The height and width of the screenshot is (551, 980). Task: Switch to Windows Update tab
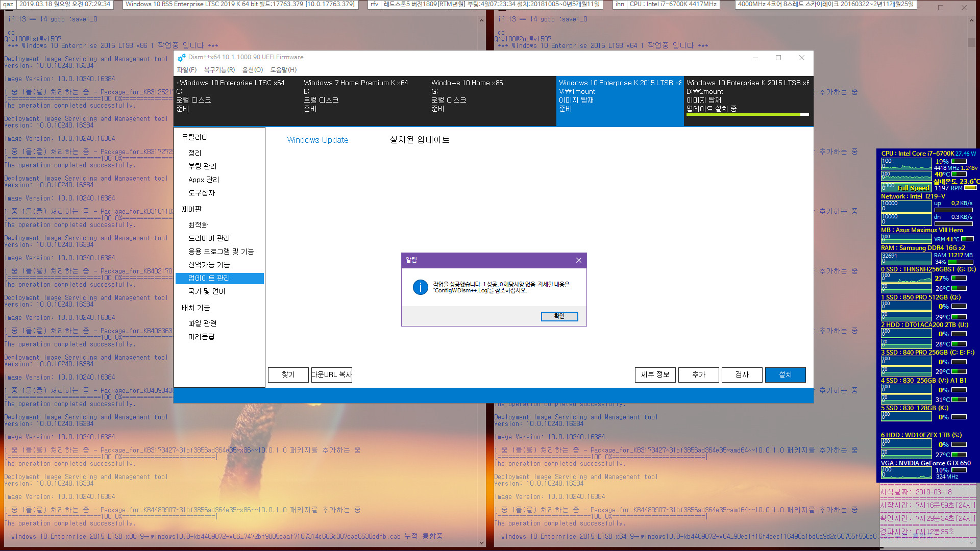(x=317, y=140)
